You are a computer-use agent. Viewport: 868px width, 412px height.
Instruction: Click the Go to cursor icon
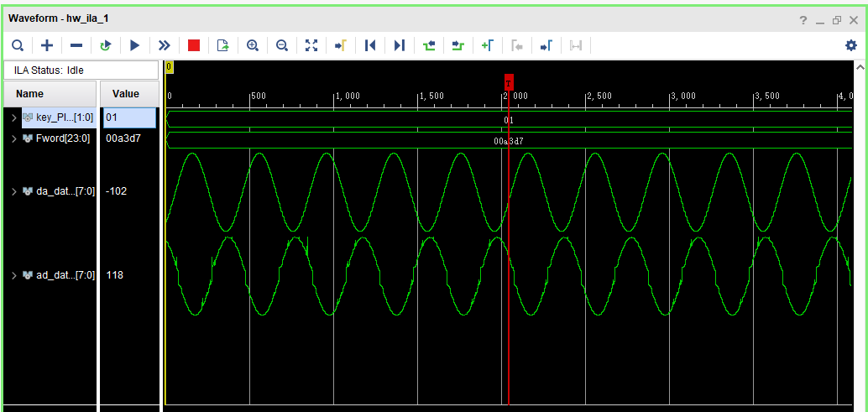click(x=341, y=45)
